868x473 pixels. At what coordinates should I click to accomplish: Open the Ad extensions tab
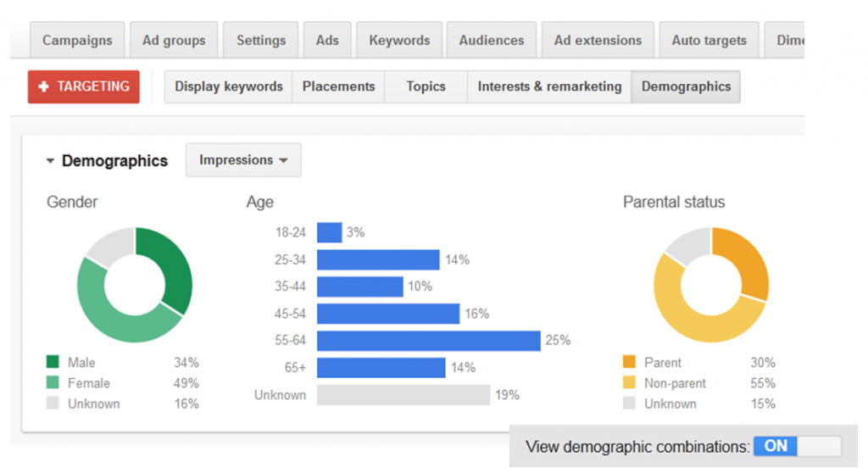pos(598,41)
